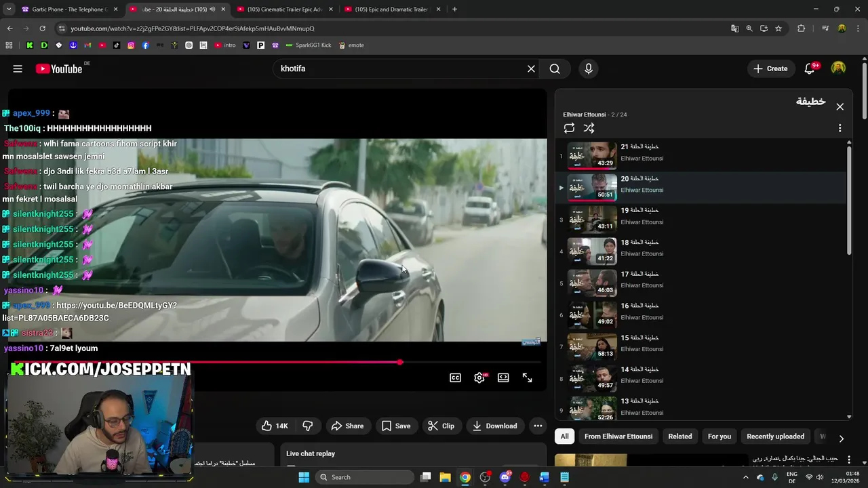The image size is (868, 488).
Task: Open the intro bookmark
Action: pos(225,45)
